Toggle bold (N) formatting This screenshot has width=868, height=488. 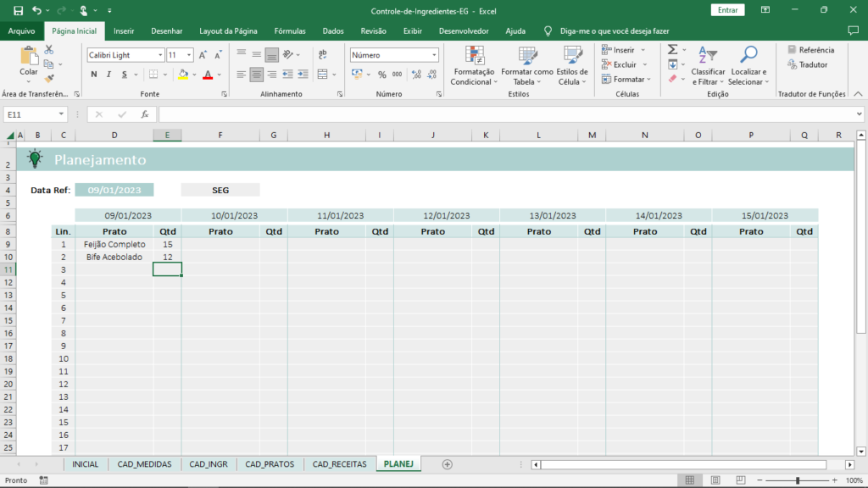[94, 75]
